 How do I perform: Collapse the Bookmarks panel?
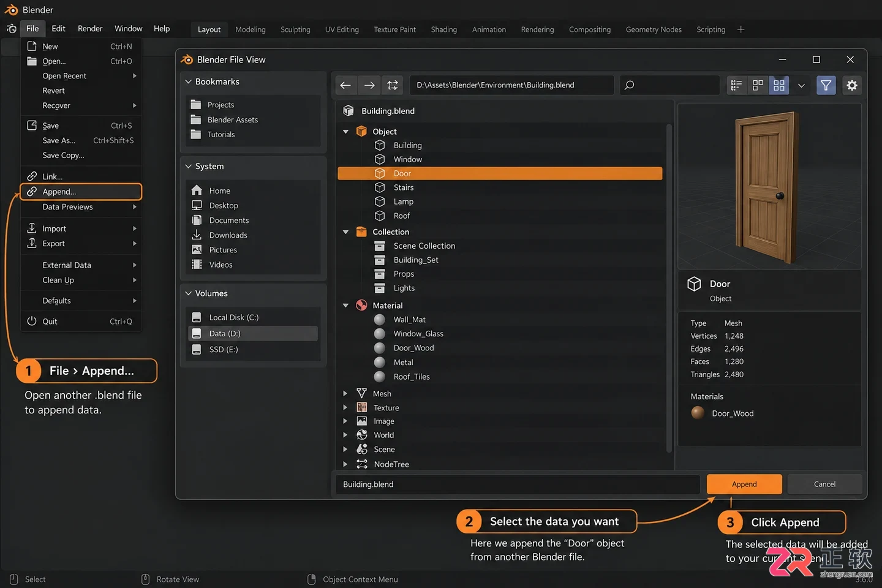pyautogui.click(x=189, y=81)
